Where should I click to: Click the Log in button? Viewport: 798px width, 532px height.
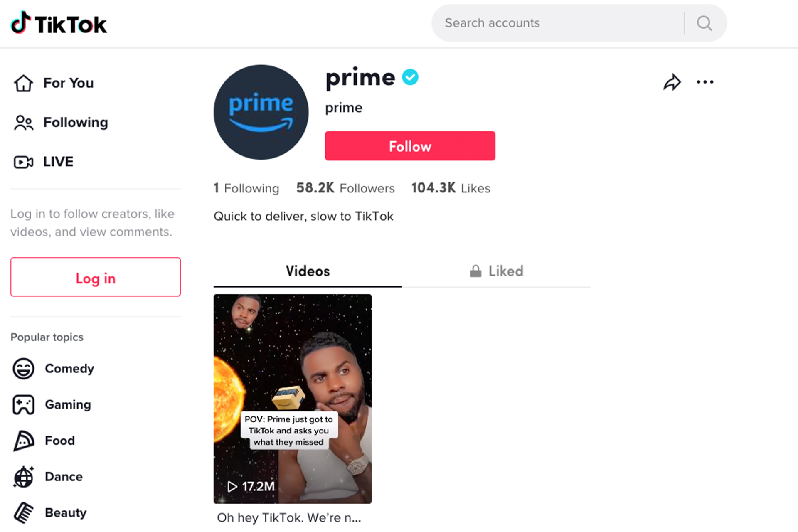point(95,277)
